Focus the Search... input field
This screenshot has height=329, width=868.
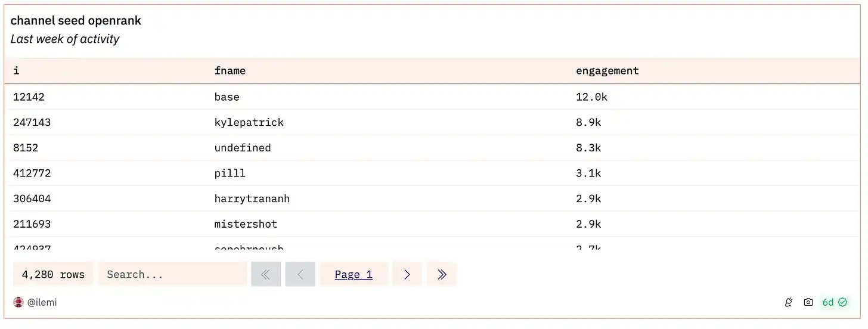coord(172,274)
